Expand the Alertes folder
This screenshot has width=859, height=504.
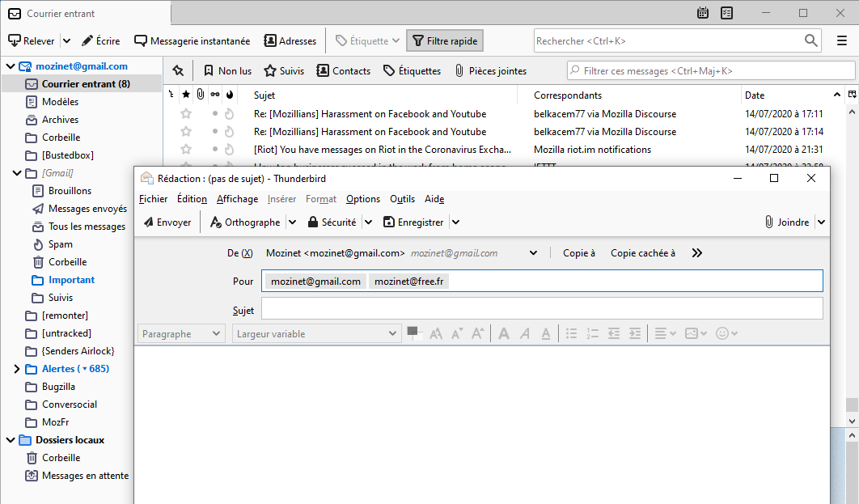pos(17,369)
